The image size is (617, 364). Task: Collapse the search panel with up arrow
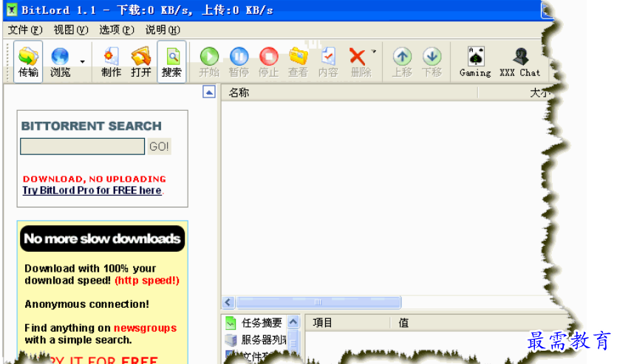point(209,92)
